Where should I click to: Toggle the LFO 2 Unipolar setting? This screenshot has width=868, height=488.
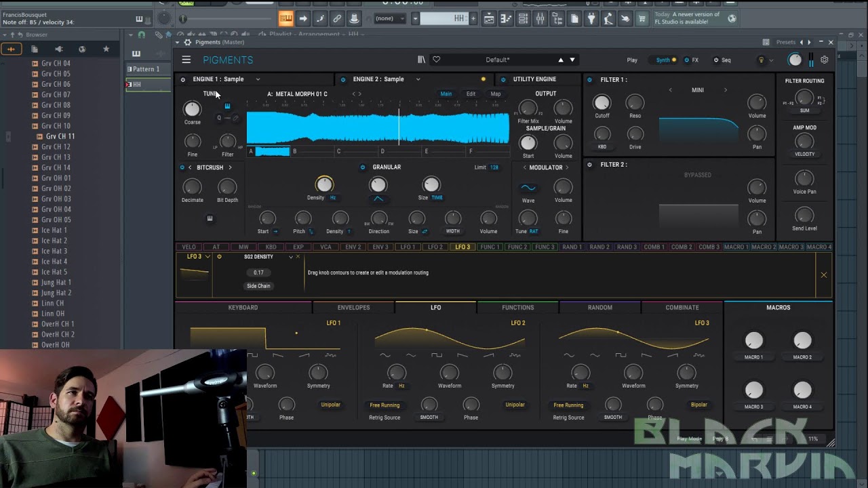(x=515, y=405)
